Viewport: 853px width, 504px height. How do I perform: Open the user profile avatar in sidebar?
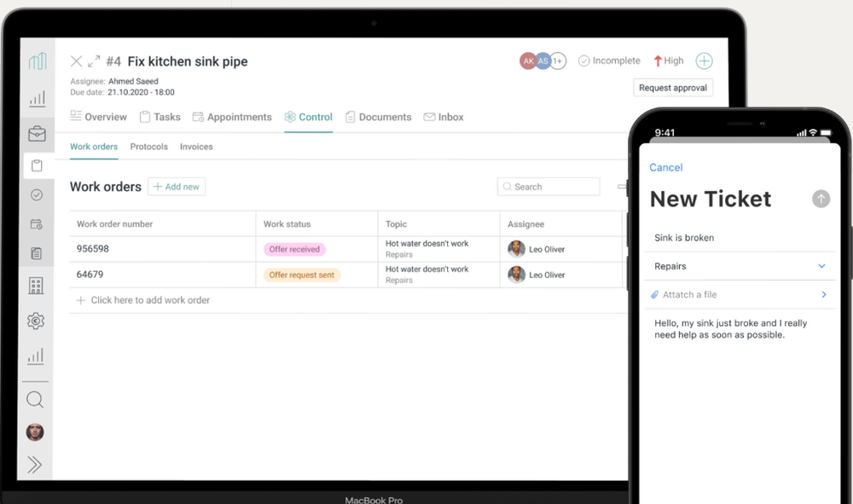click(35, 432)
